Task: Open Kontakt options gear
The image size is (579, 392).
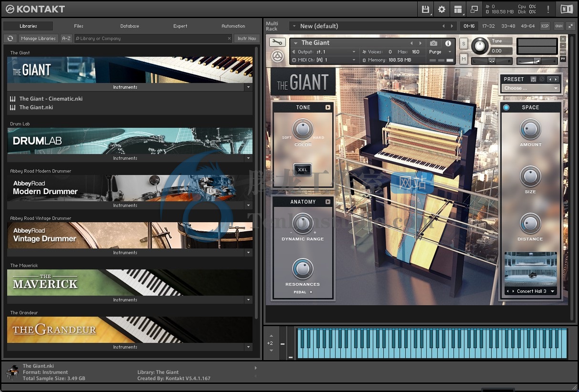Action: point(442,9)
